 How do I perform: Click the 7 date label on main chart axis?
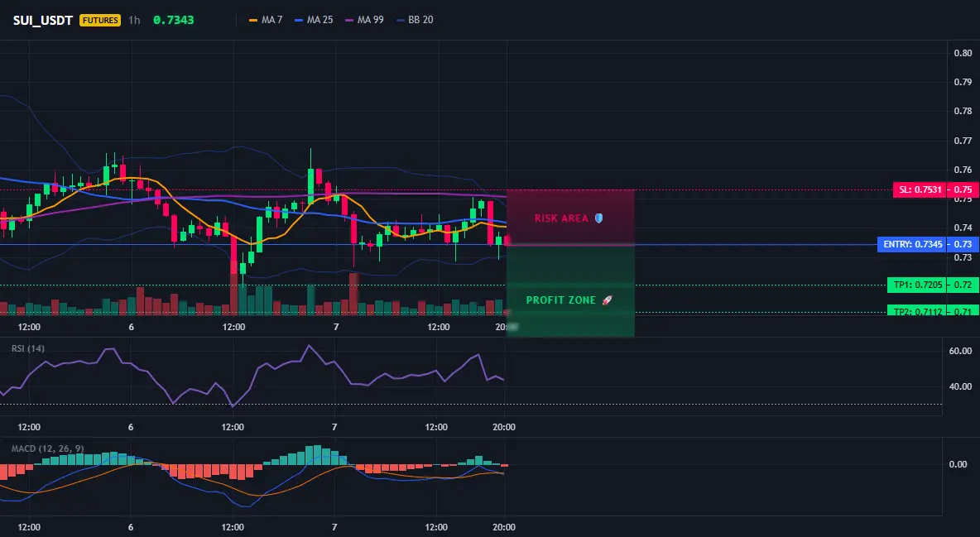click(x=336, y=327)
